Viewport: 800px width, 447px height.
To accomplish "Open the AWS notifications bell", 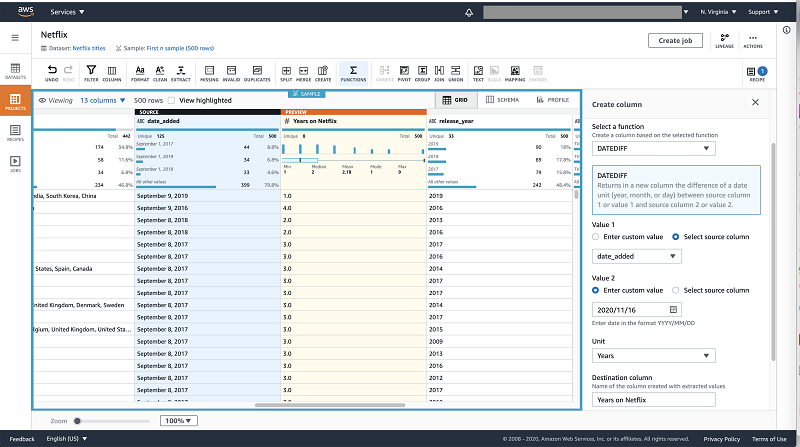I will point(469,12).
